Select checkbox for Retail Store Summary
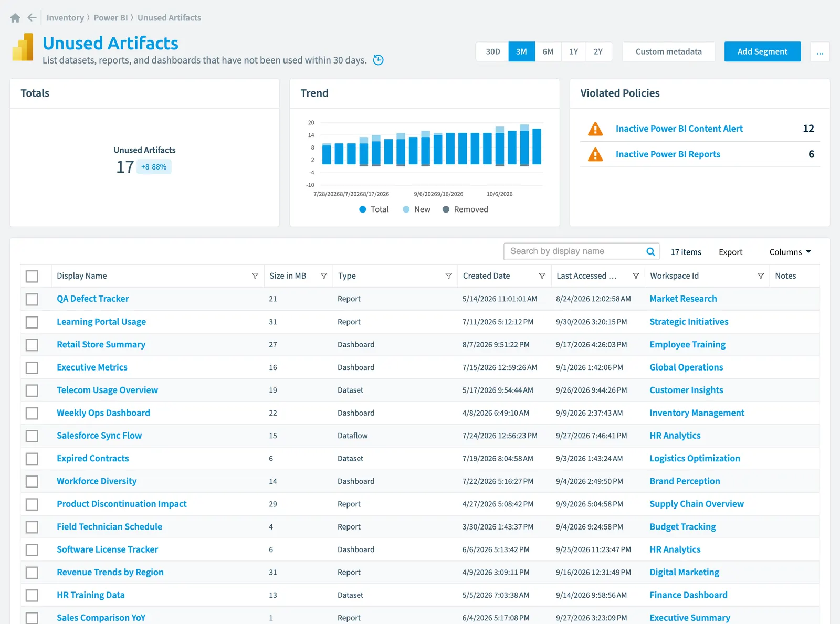This screenshot has width=840, height=624. coord(32,345)
